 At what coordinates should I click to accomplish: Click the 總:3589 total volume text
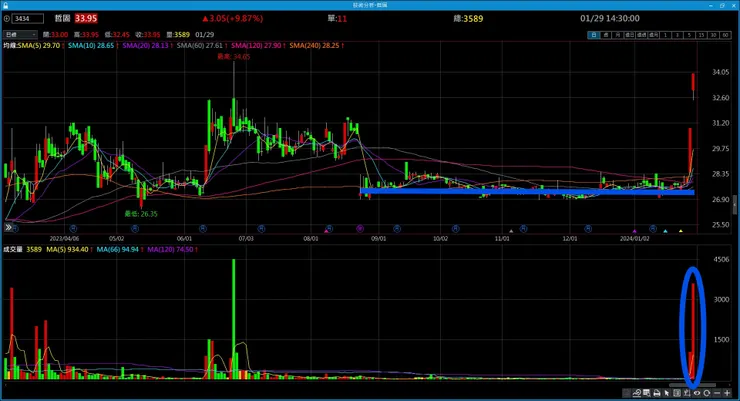pos(468,19)
